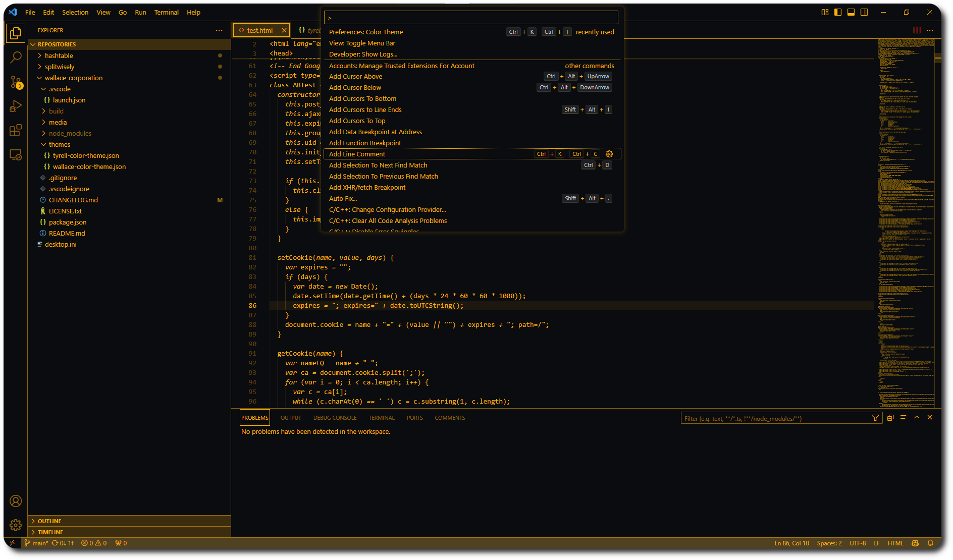Open notifications bell in status bar

(930, 543)
